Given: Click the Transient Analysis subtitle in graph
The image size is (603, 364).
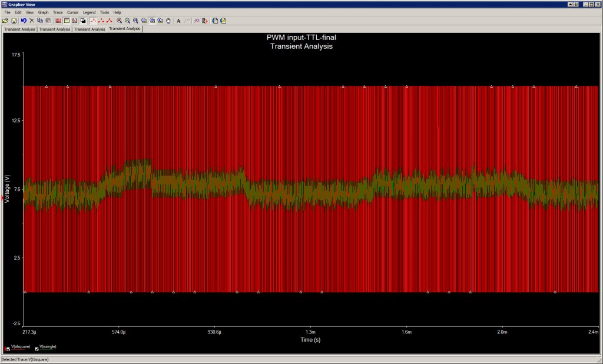Looking at the screenshot, I should point(301,47).
